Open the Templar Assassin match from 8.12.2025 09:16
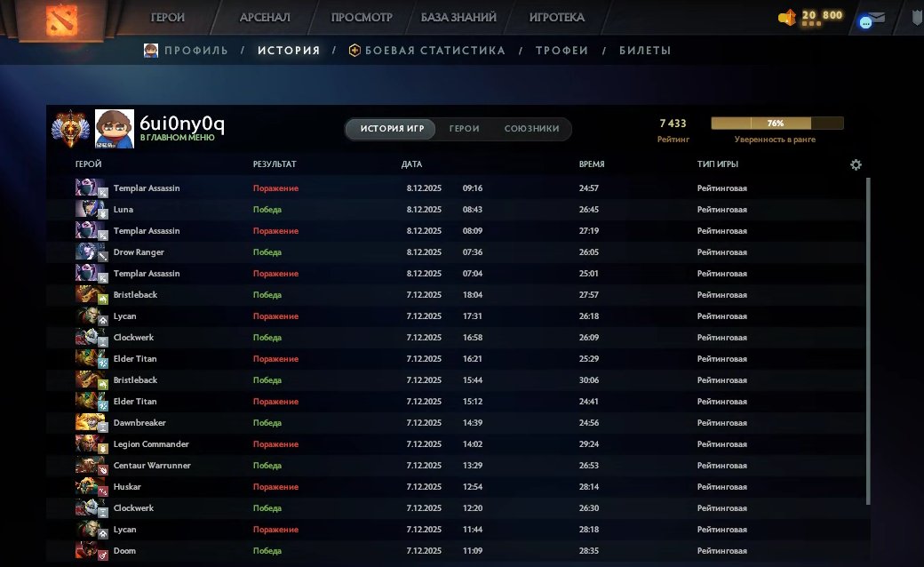 click(355, 188)
